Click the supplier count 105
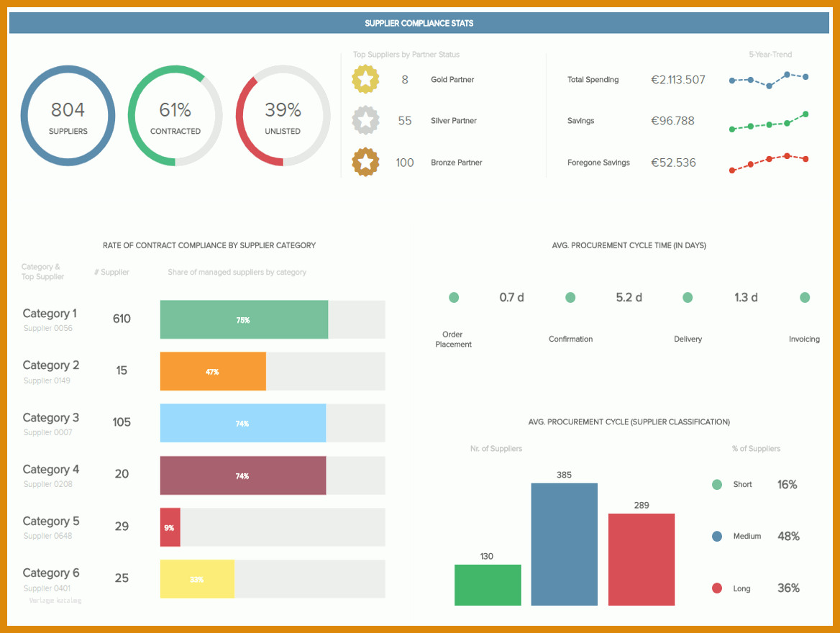This screenshot has height=633, width=840. (122, 422)
